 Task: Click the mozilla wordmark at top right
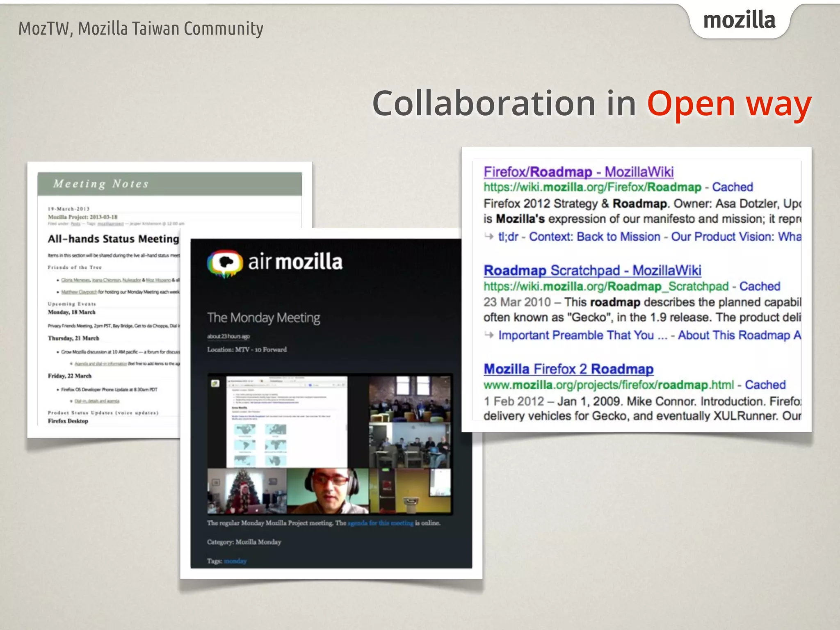(x=739, y=20)
